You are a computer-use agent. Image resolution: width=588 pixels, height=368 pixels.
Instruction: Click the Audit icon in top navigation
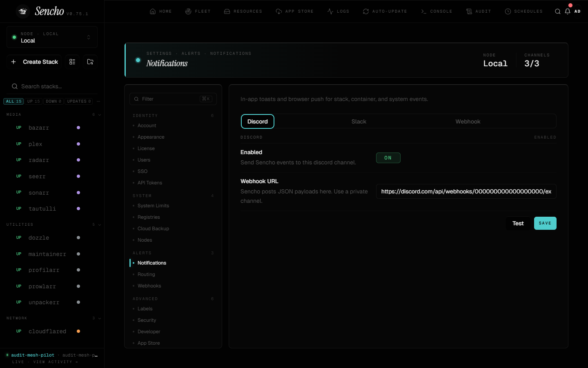pos(469,11)
